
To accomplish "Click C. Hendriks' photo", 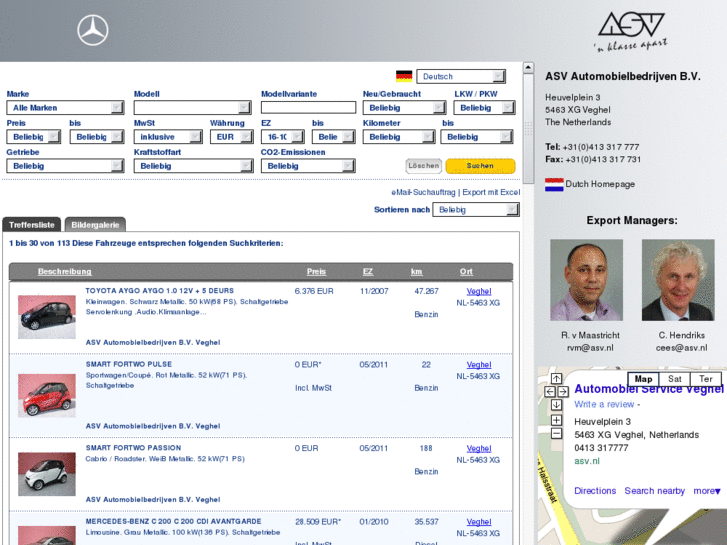I will 678,280.
